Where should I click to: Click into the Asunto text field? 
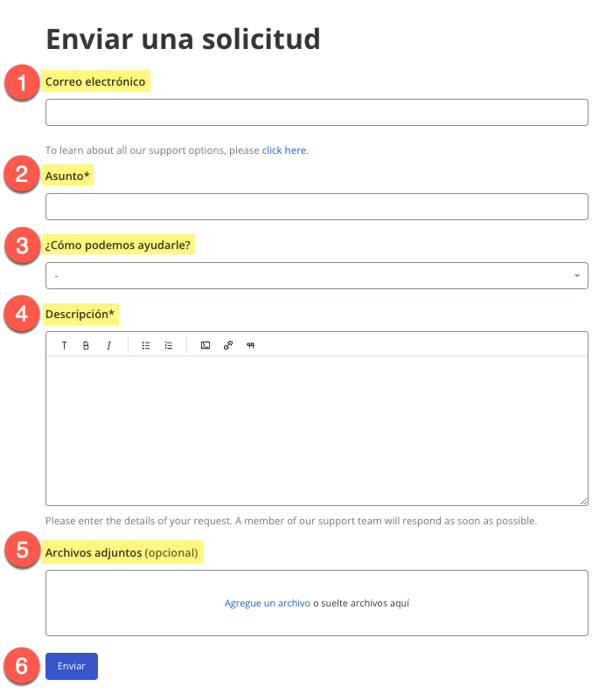[x=316, y=207]
